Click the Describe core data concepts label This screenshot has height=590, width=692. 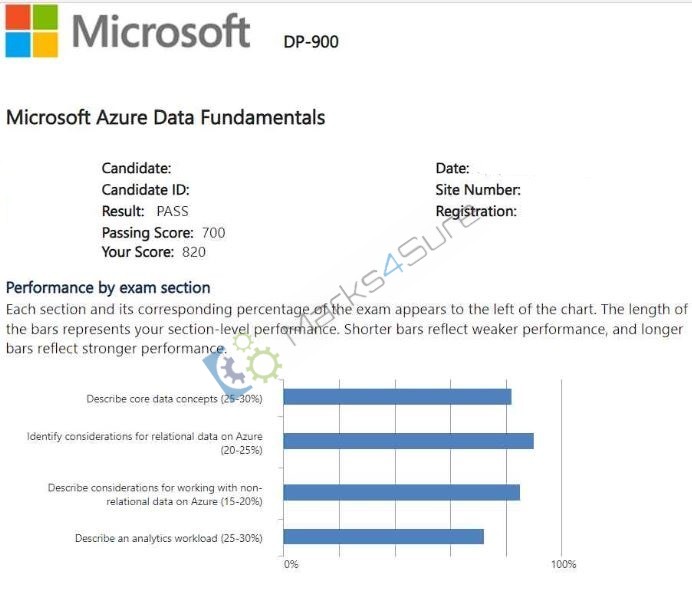pyautogui.click(x=174, y=399)
